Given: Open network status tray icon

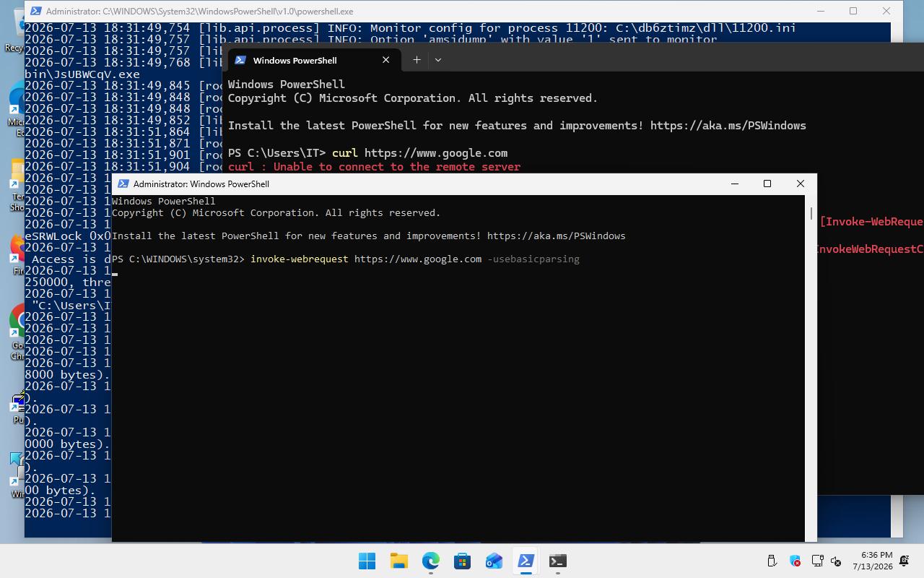Looking at the screenshot, I should coord(818,561).
